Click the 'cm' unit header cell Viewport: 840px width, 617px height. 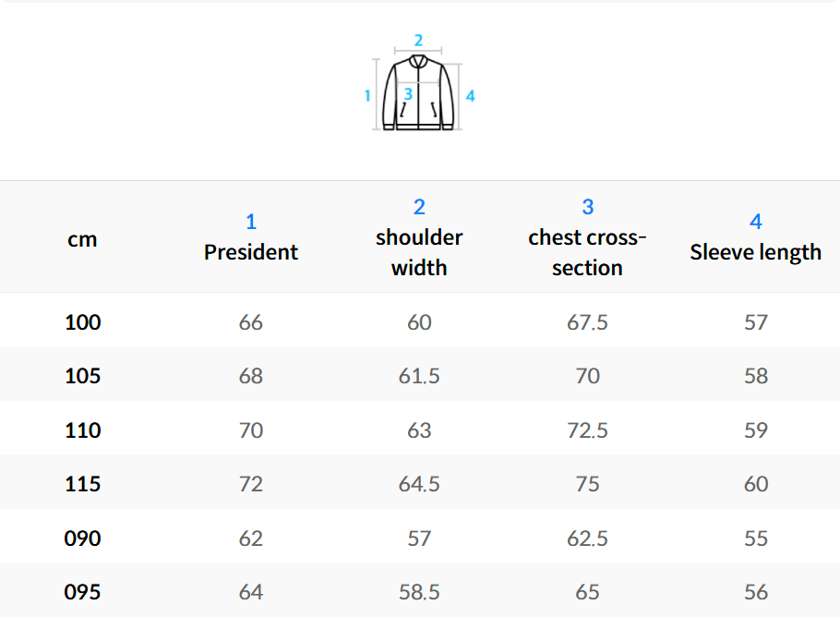click(x=82, y=239)
